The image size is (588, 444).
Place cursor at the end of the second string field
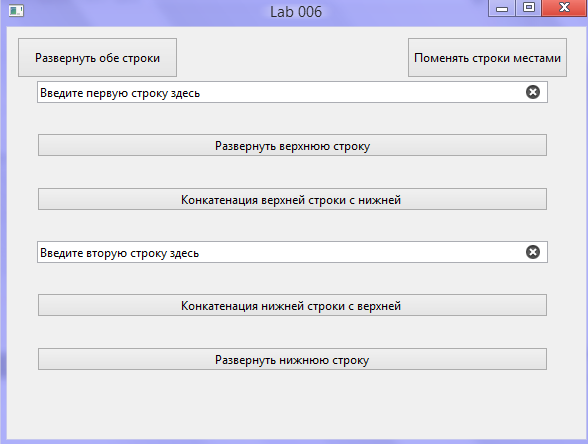[360, 252]
